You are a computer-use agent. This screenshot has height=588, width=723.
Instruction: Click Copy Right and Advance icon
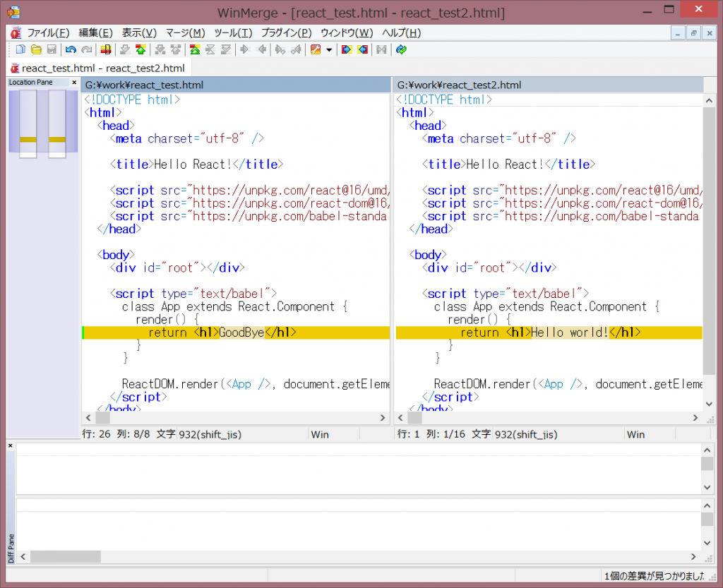click(280, 49)
